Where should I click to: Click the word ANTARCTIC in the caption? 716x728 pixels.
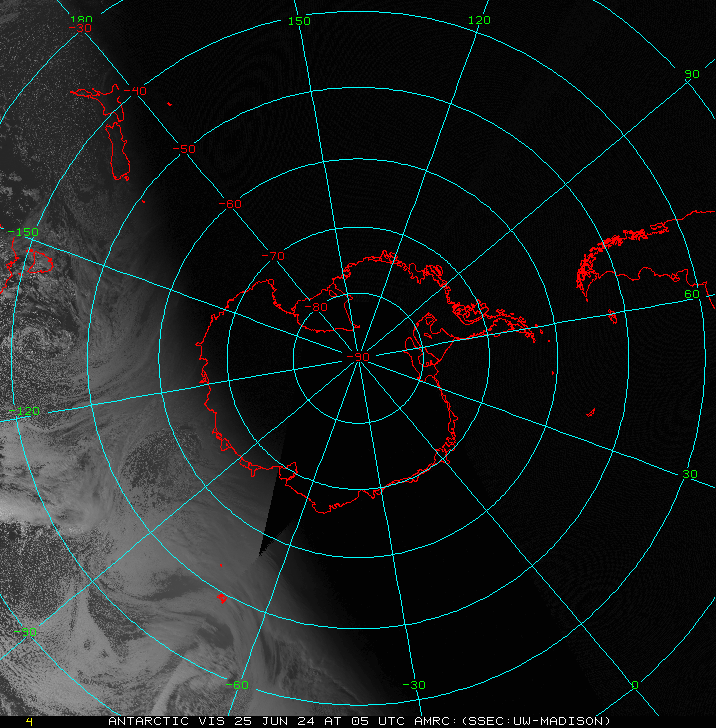point(148,721)
